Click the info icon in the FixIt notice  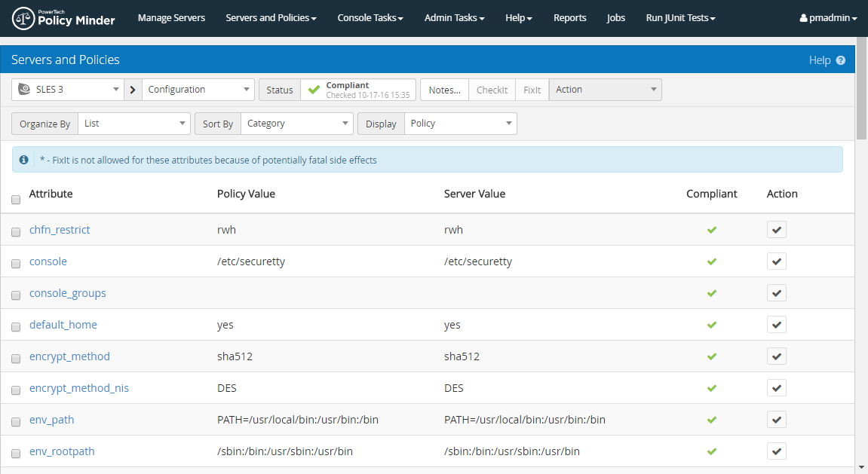tap(24, 160)
